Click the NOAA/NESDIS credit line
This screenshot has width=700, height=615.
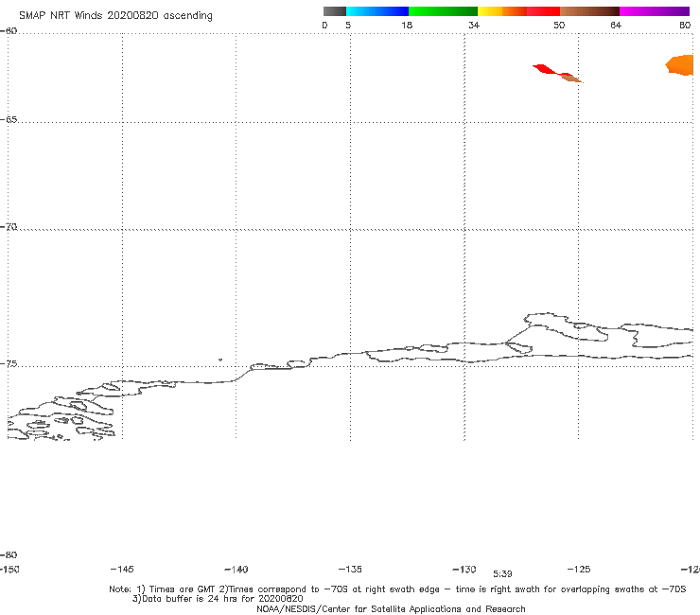(391, 608)
